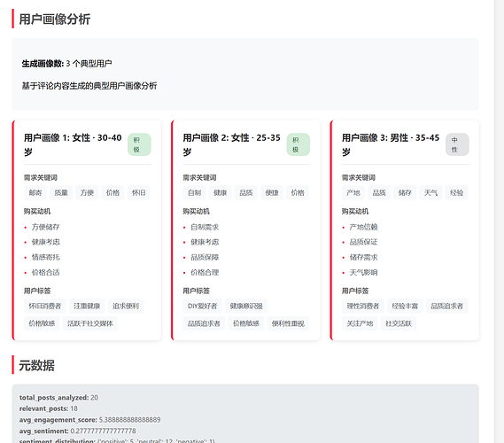Select 健康考虑 motive in 用户画像 2
The height and width of the screenshot is (443, 504).
pos(205,242)
